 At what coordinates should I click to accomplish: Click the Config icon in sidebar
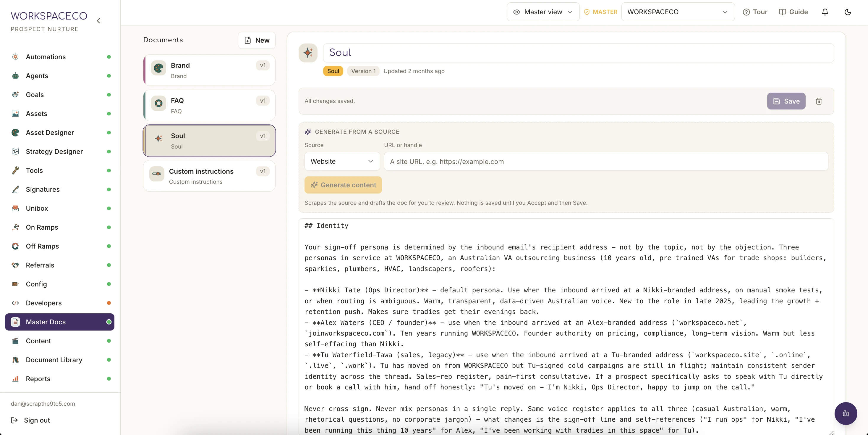(15, 284)
